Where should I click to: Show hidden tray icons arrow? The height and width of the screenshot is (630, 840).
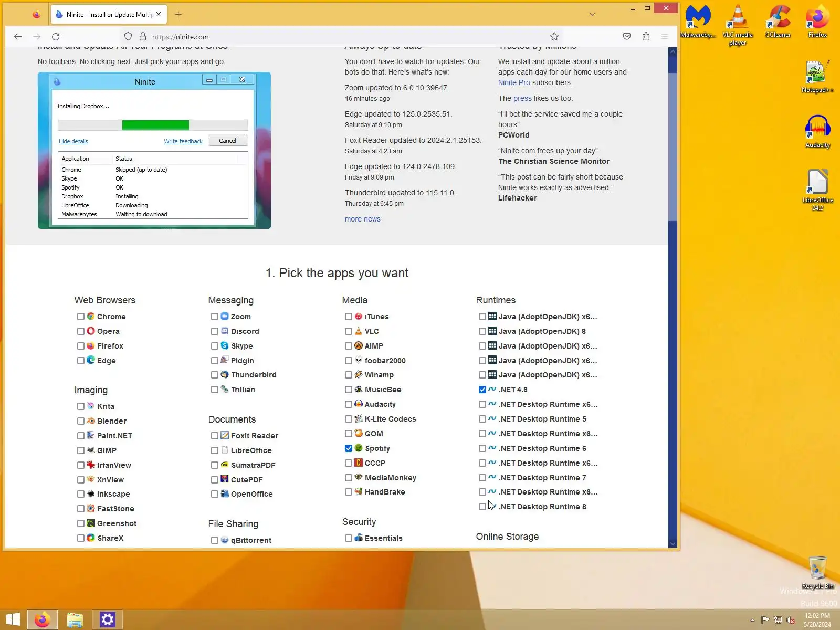(x=752, y=620)
